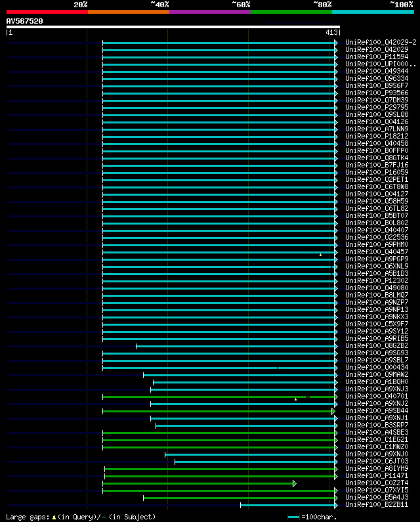
Task: Select UniRef100_B7FJ16 label
Action: (377, 165)
